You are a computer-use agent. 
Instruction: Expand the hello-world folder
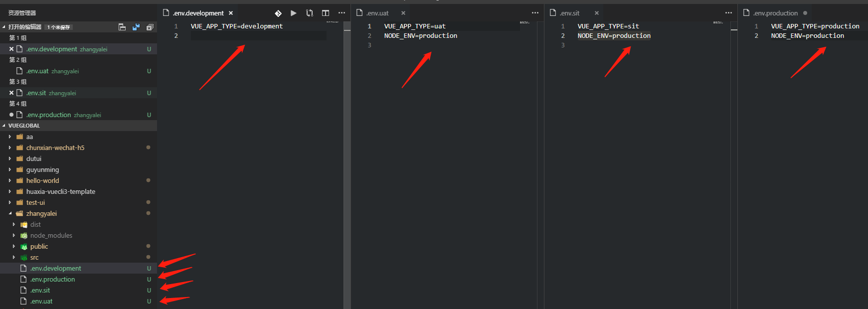(10, 180)
